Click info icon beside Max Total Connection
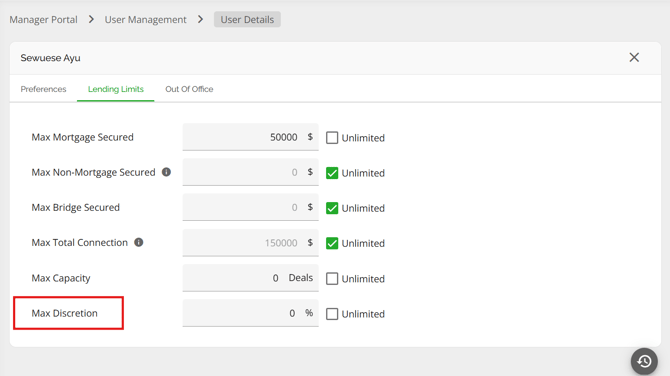 point(138,242)
